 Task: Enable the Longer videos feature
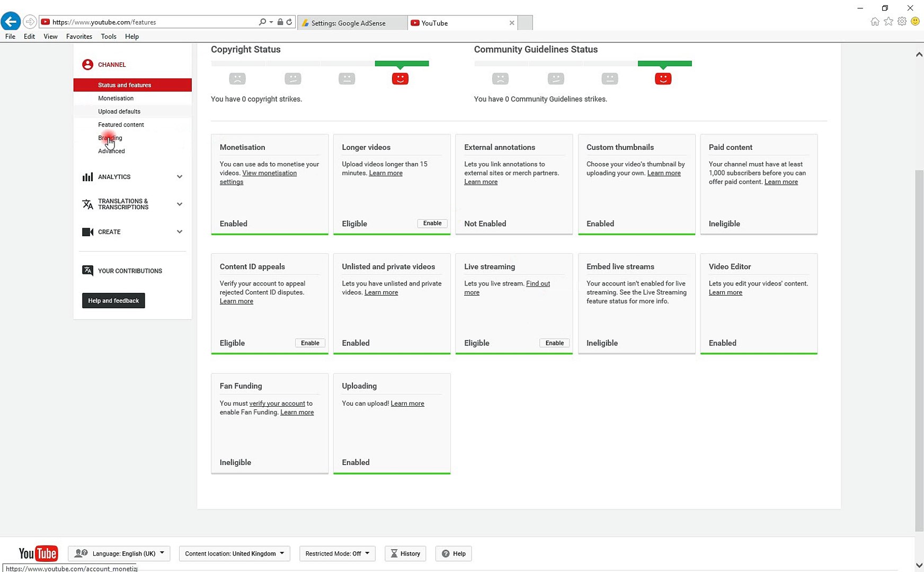[x=432, y=224]
